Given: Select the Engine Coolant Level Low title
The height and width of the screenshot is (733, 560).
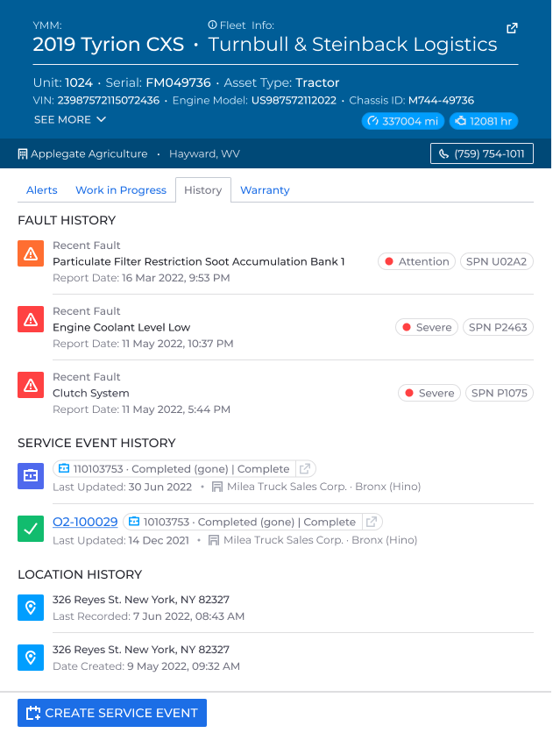Looking at the screenshot, I should [x=122, y=327].
